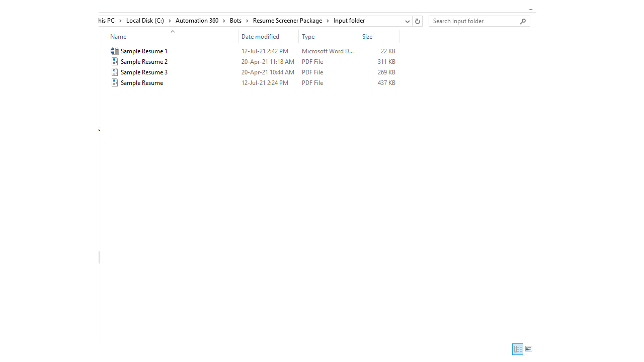Switch to Details view layout
This screenshot has height=362, width=644.
(518, 349)
